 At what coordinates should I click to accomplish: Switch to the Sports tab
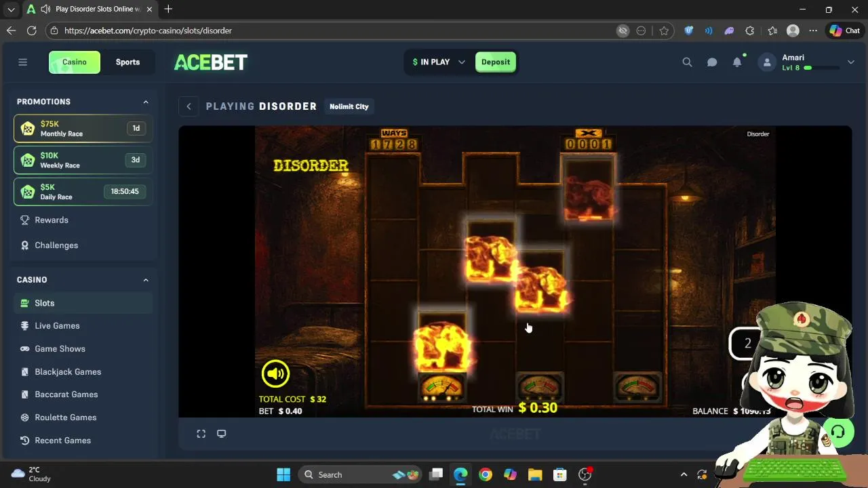point(127,62)
